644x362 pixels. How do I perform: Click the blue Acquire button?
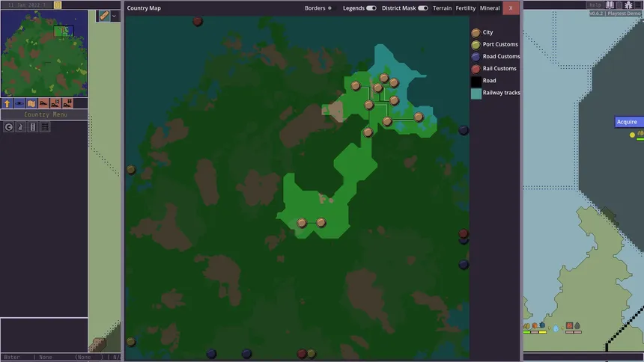629,122
